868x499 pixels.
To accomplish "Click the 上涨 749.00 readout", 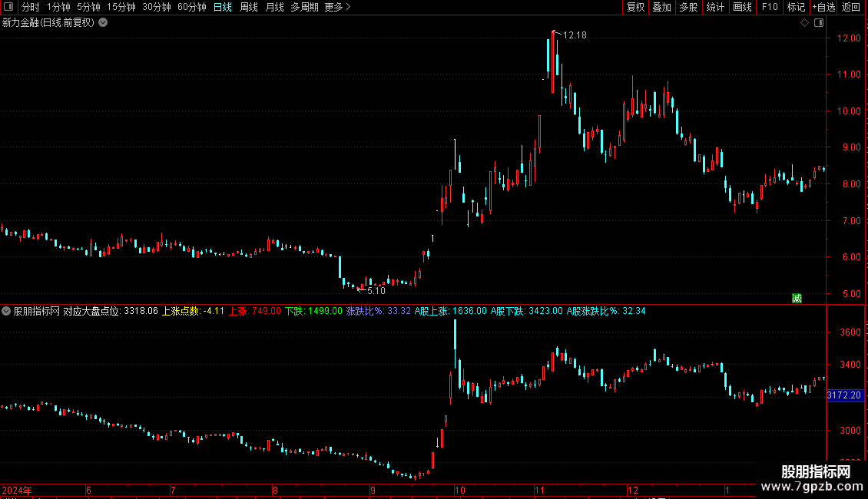I will pyautogui.click(x=255, y=311).
